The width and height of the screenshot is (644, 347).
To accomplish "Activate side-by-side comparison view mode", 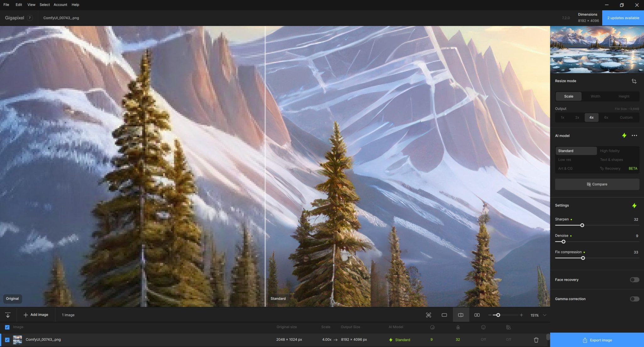I will (x=477, y=315).
